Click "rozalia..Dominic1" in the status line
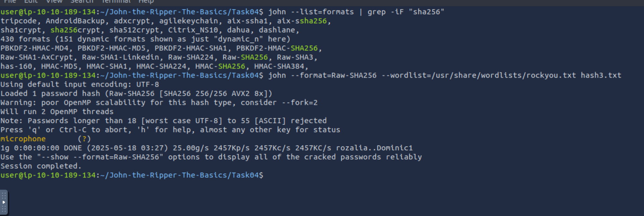Image resolution: width=644 pixels, height=216 pixels. (x=374, y=148)
